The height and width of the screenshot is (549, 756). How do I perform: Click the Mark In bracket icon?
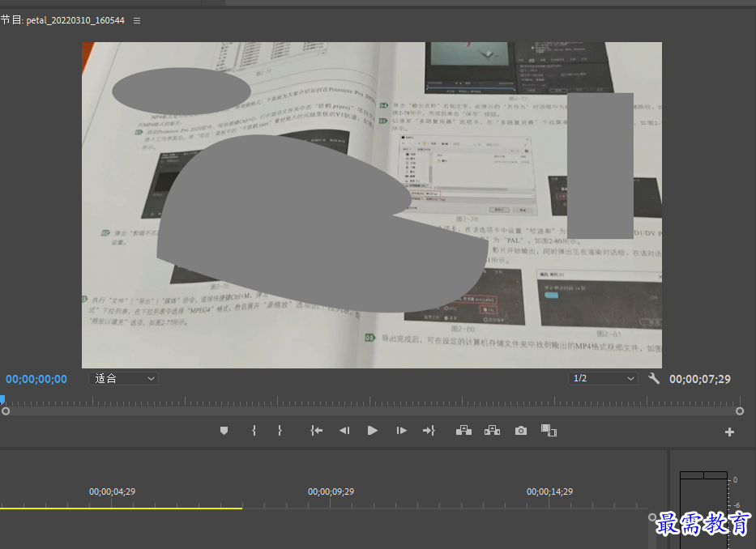pyautogui.click(x=254, y=431)
